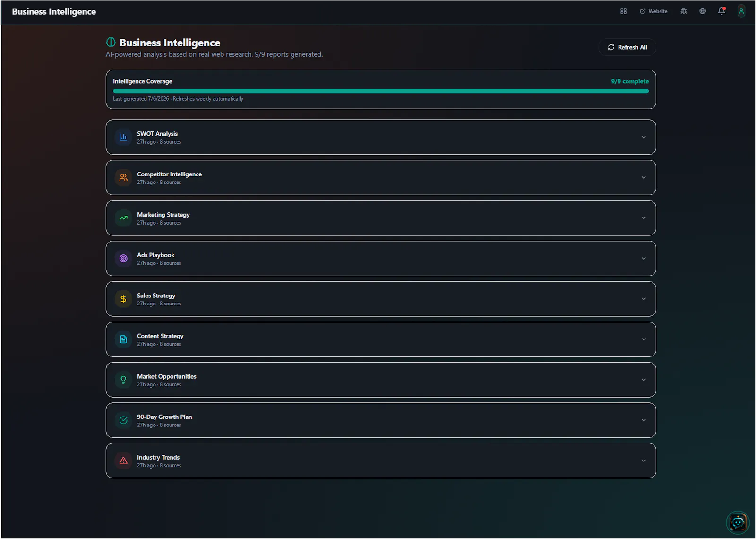The image size is (756, 539).
Task: Expand Ads Playbook chevron
Action: point(644,259)
